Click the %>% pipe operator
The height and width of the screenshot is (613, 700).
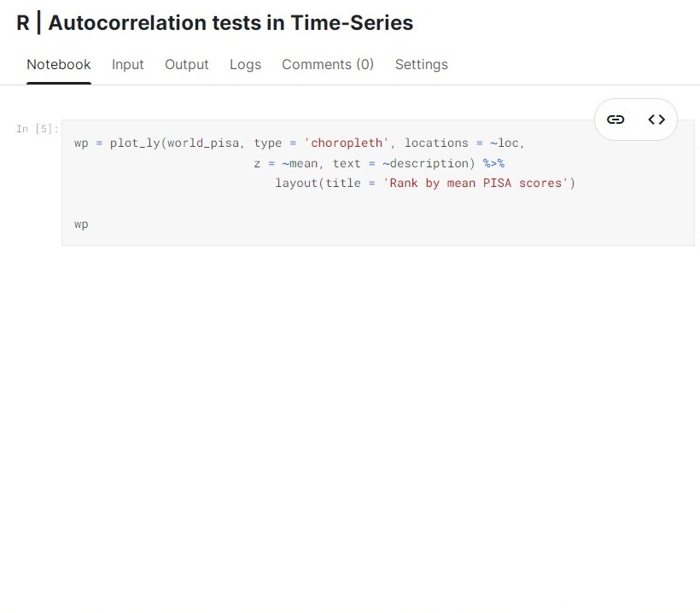493,163
